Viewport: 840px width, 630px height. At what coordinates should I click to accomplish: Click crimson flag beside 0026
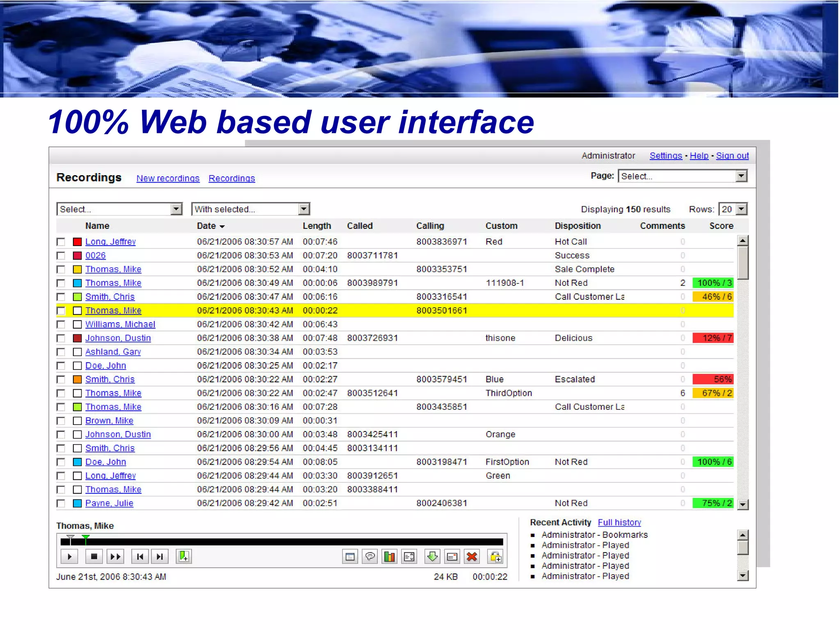pos(77,256)
